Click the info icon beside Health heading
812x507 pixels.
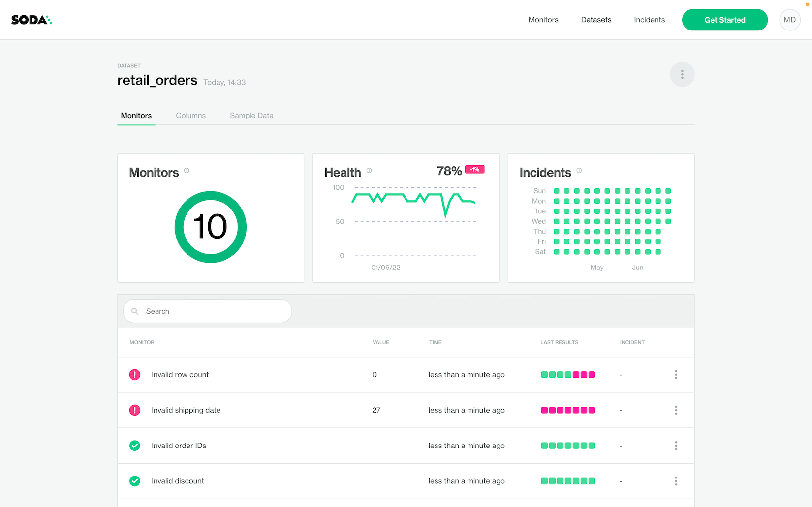(369, 171)
